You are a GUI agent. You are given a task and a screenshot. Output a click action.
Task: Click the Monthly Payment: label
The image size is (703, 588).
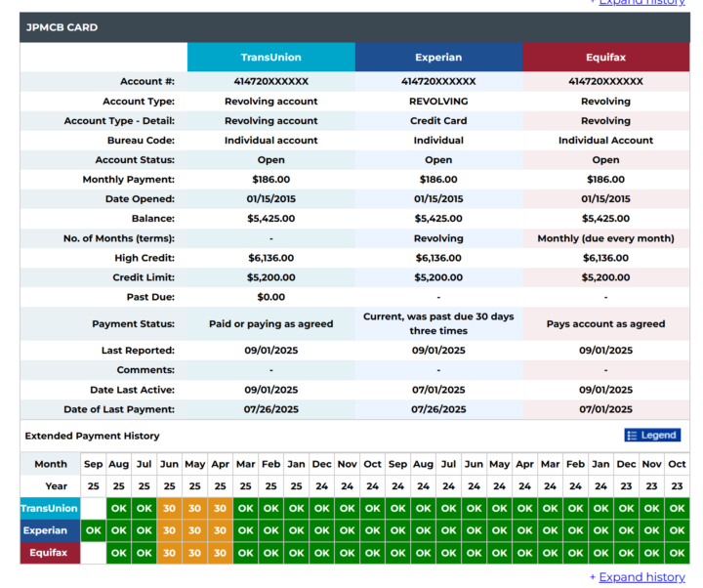(129, 180)
